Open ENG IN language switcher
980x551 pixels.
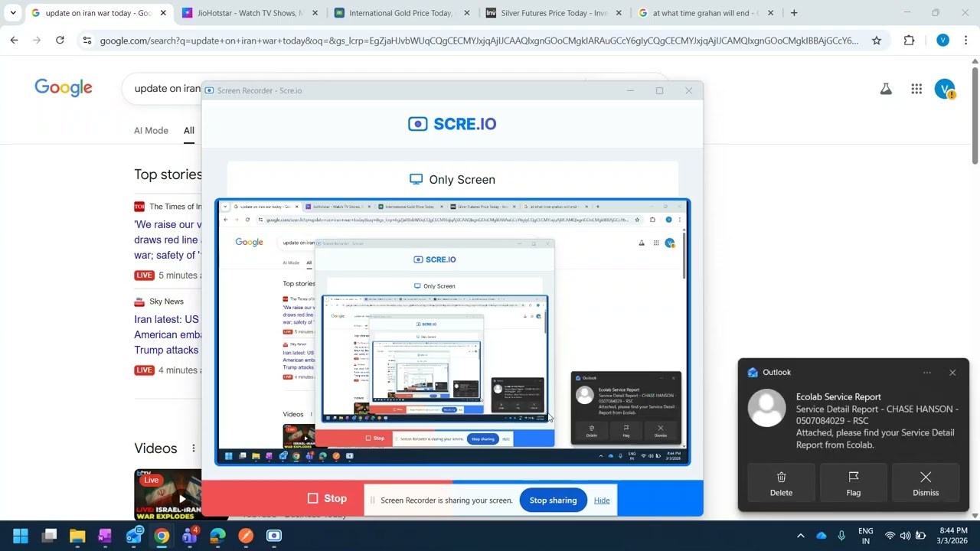866,536
